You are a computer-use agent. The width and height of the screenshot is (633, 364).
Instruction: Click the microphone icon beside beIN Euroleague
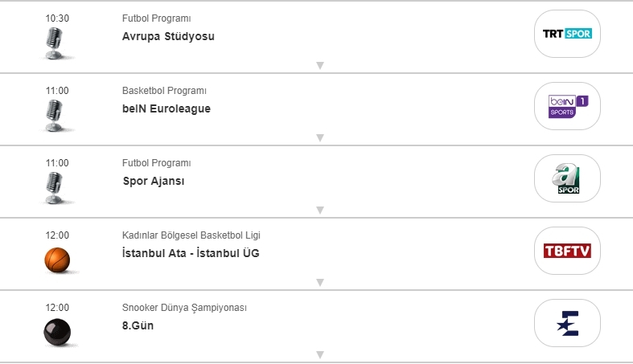[55, 115]
